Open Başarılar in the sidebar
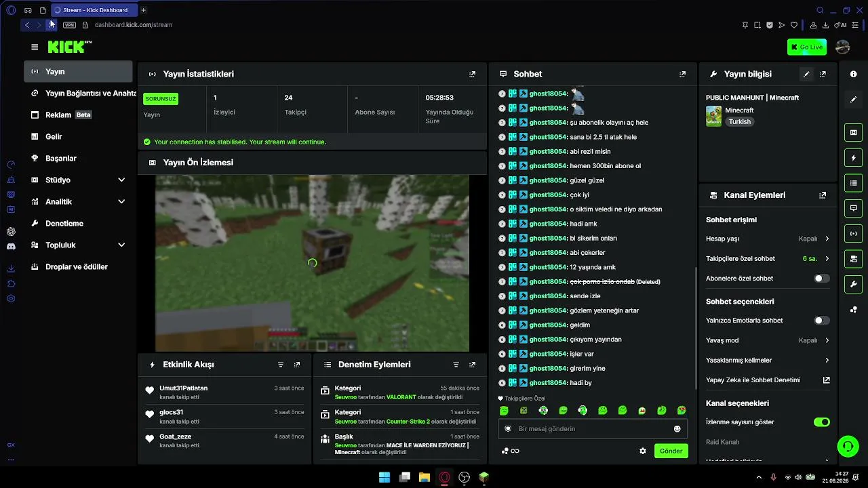868x488 pixels. coord(78,158)
